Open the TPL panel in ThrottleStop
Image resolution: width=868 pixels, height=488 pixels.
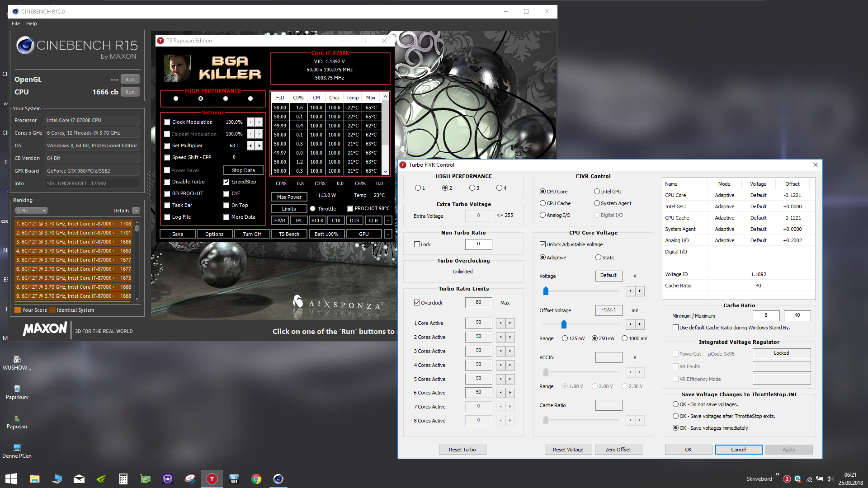299,221
